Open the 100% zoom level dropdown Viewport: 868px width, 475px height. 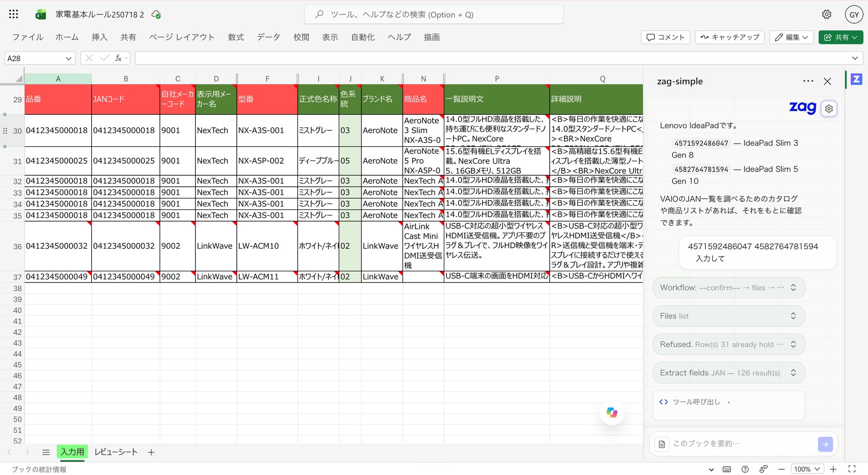click(807, 469)
